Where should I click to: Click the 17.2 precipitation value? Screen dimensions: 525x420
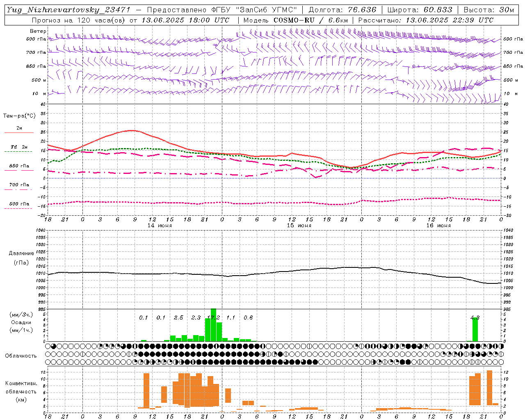point(214,317)
